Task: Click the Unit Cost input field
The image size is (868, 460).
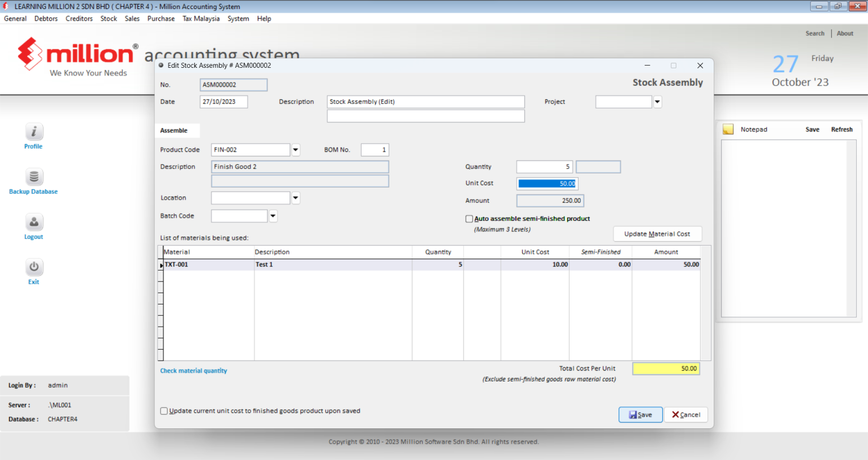Action: tap(547, 184)
